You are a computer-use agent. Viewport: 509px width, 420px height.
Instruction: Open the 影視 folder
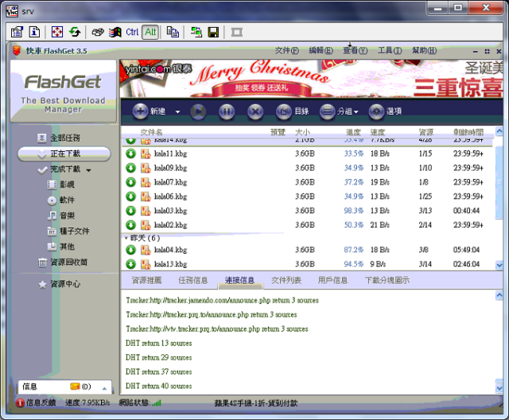coord(61,185)
